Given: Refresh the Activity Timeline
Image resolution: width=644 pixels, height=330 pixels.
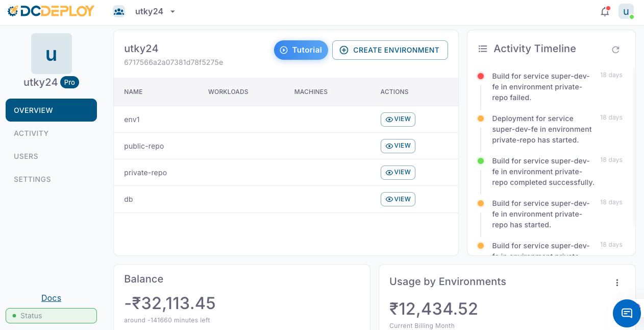Looking at the screenshot, I should point(615,50).
